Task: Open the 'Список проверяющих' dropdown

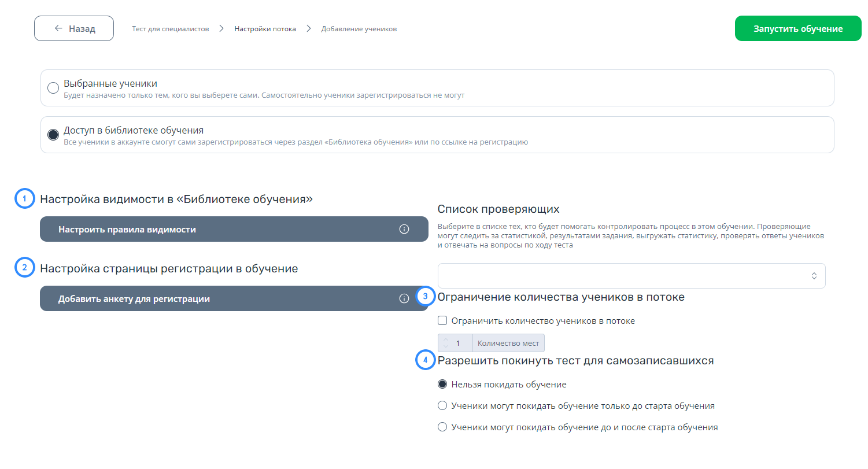Action: click(631, 276)
